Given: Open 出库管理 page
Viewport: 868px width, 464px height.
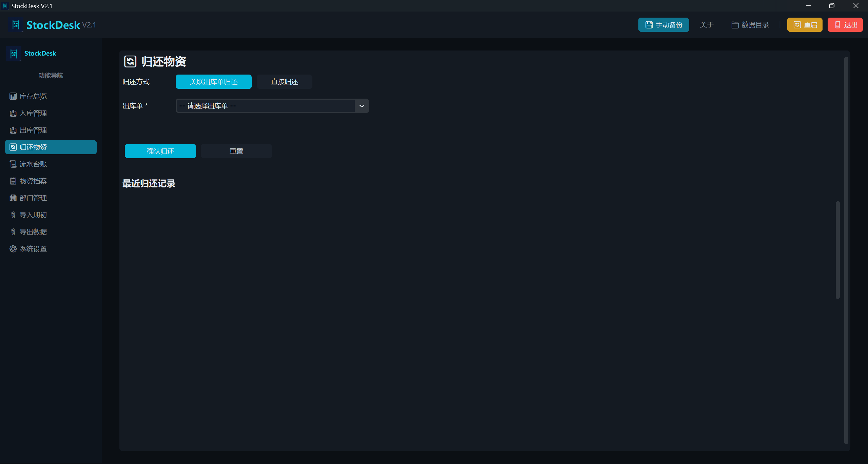Looking at the screenshot, I should point(51,130).
